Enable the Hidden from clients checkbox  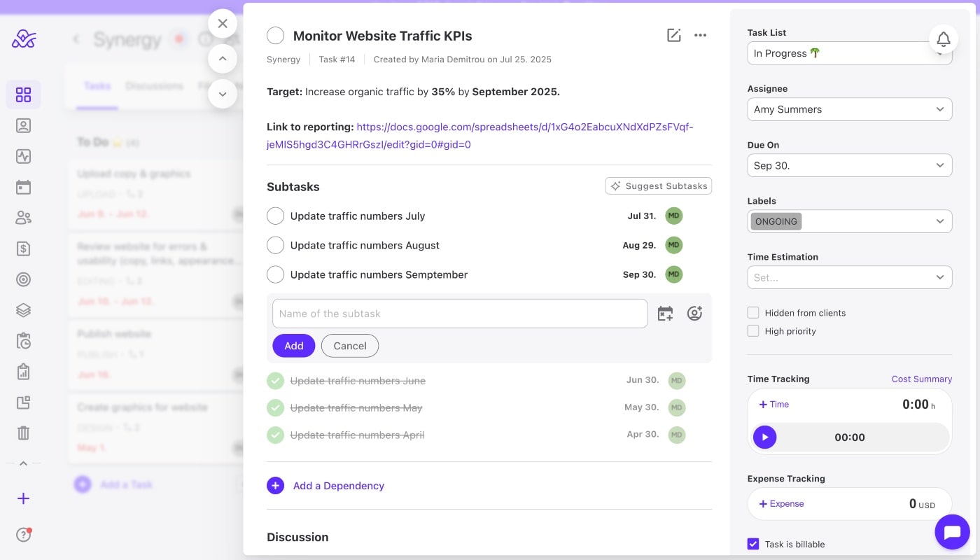(x=753, y=313)
